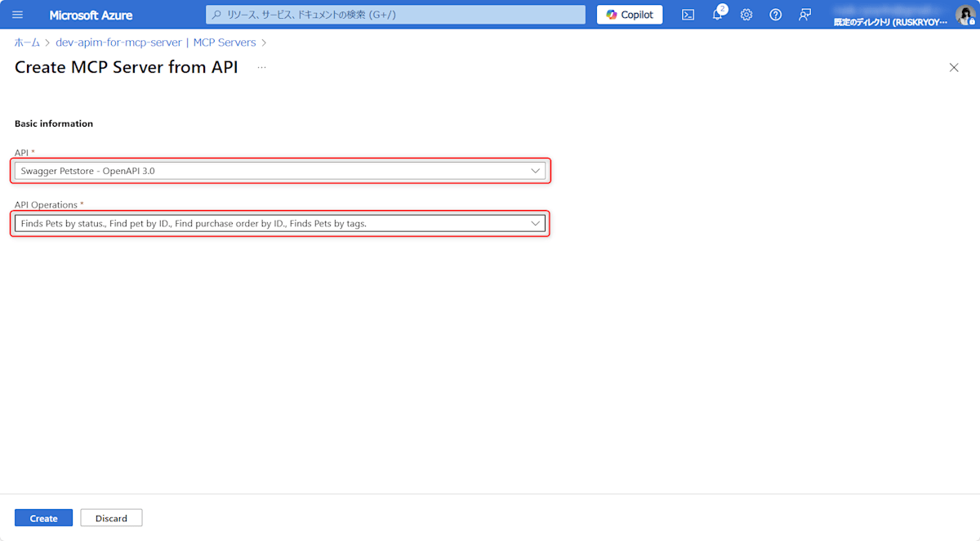Click the Discard button

coord(111,518)
